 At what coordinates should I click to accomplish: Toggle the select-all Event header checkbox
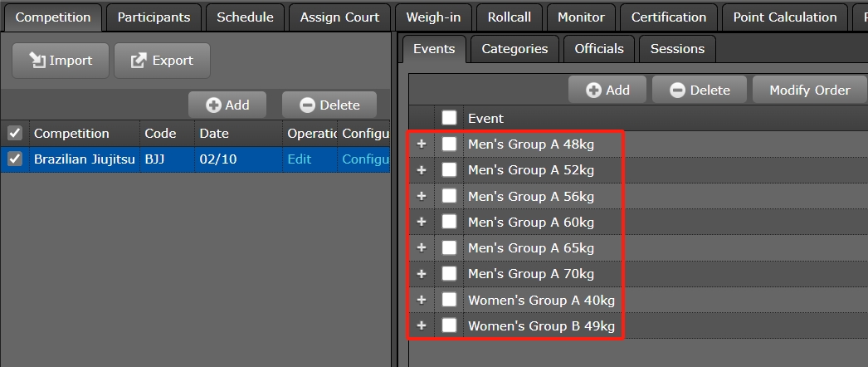(449, 118)
